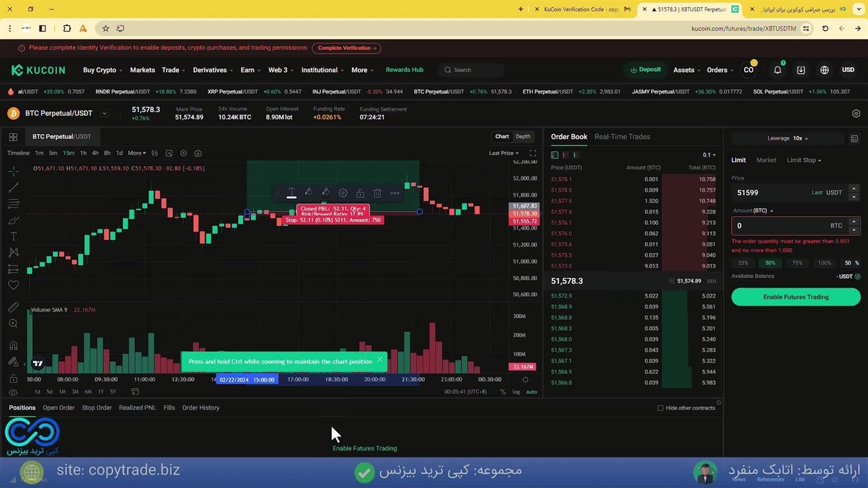The height and width of the screenshot is (488, 868).
Task: Tick the Hide other contracts checkbox
Action: point(660,408)
